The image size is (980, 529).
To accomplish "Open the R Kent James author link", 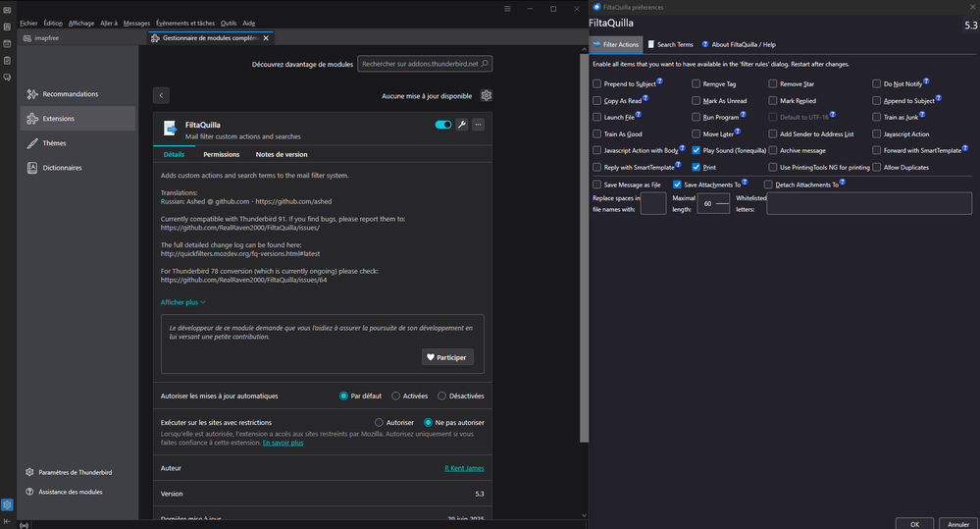I will (x=464, y=468).
